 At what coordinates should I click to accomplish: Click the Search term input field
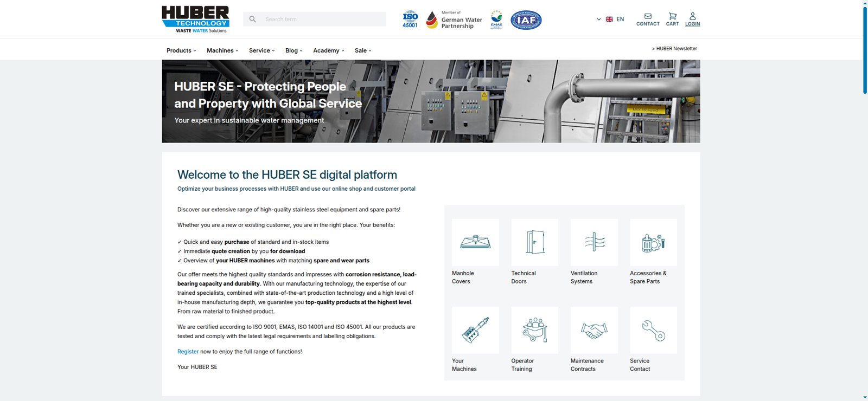pos(315,19)
